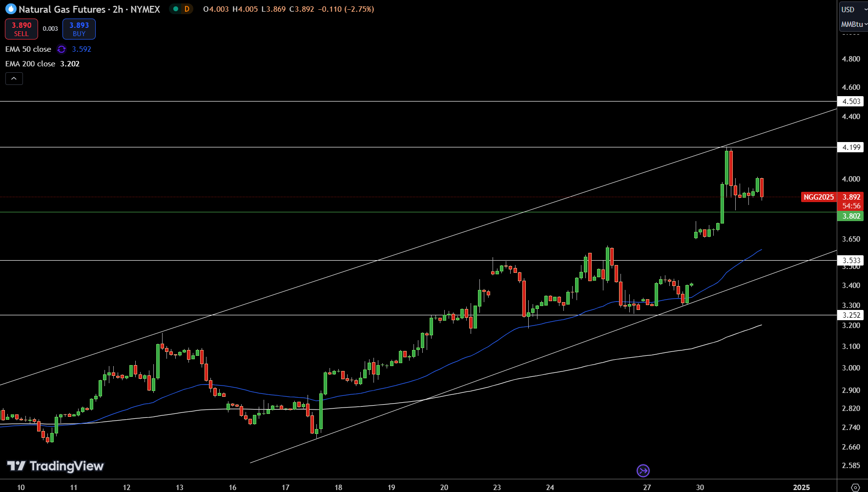Viewport: 868px width, 492px height.
Task: Click the 4.199 horizontal line price label
Action: (851, 147)
